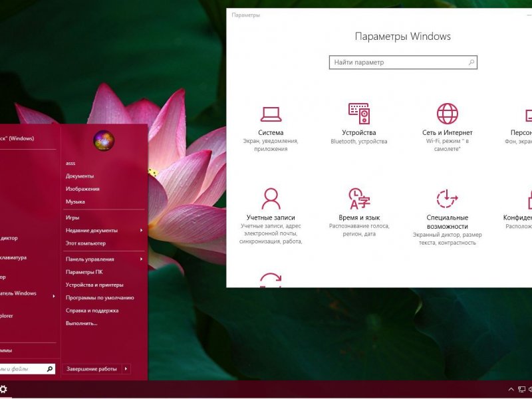Click the Недавние документы label
The height and width of the screenshot is (399, 532).
92,230
